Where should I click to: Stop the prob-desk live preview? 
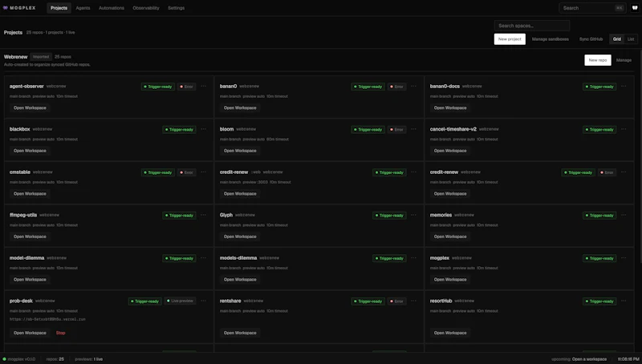pyautogui.click(x=61, y=333)
